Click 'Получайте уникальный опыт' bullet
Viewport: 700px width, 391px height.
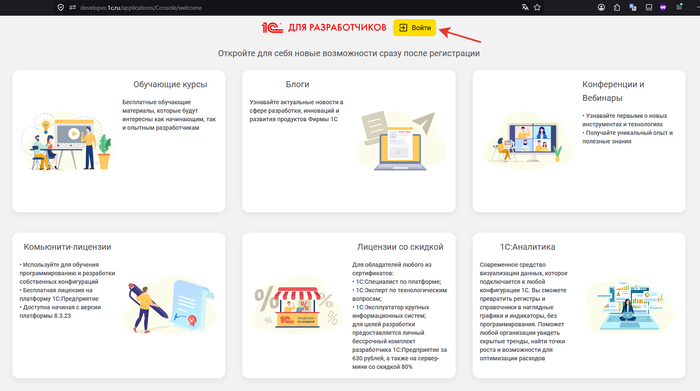(627, 137)
